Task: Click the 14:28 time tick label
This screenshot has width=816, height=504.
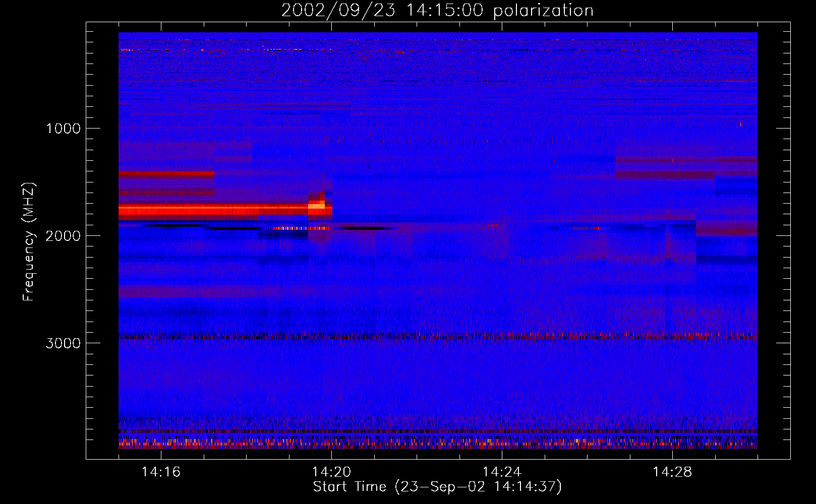Action: click(x=672, y=472)
